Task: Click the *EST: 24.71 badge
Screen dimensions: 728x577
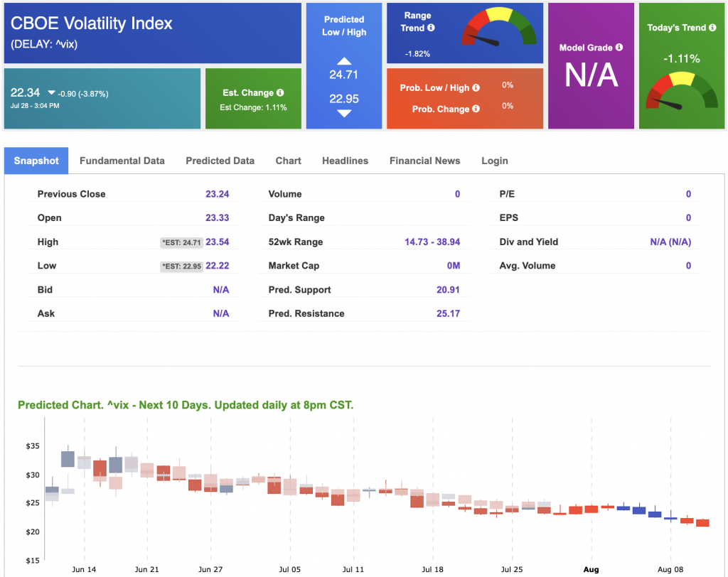Action: [181, 242]
